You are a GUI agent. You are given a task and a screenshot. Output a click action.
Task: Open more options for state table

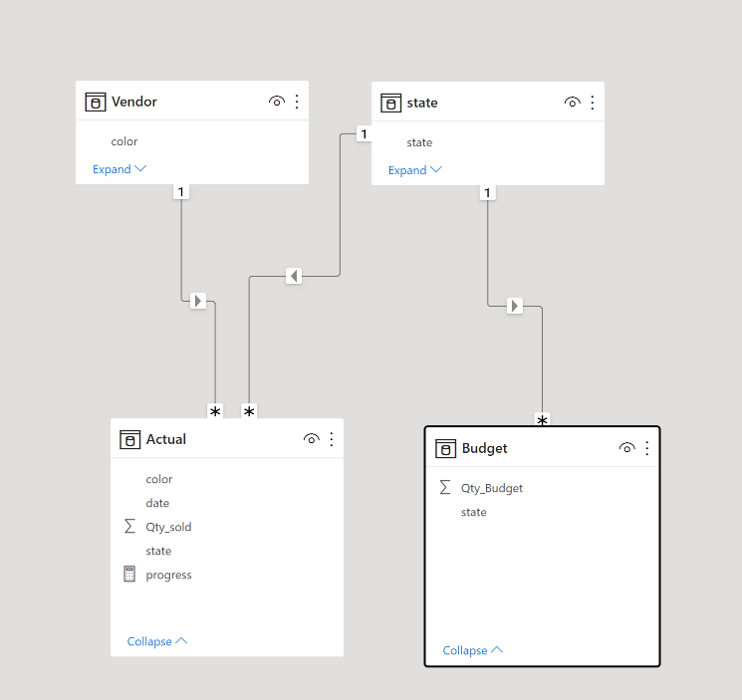(x=592, y=103)
